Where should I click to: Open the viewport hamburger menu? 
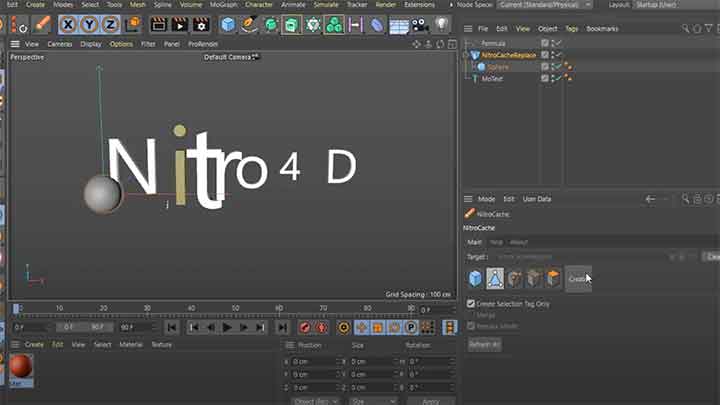(x=15, y=44)
